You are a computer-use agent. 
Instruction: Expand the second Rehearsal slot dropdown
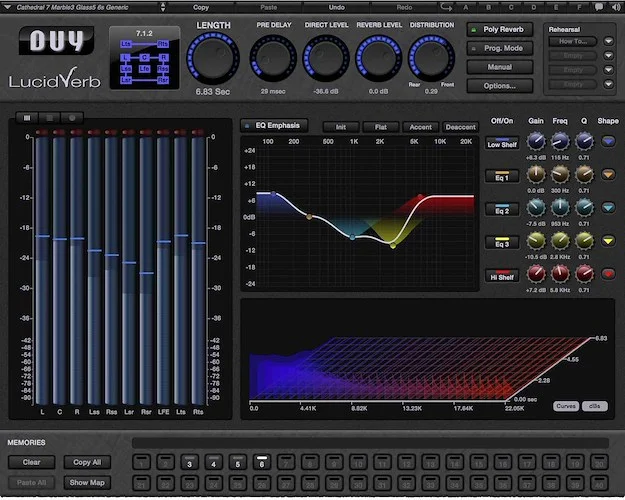(608, 55)
